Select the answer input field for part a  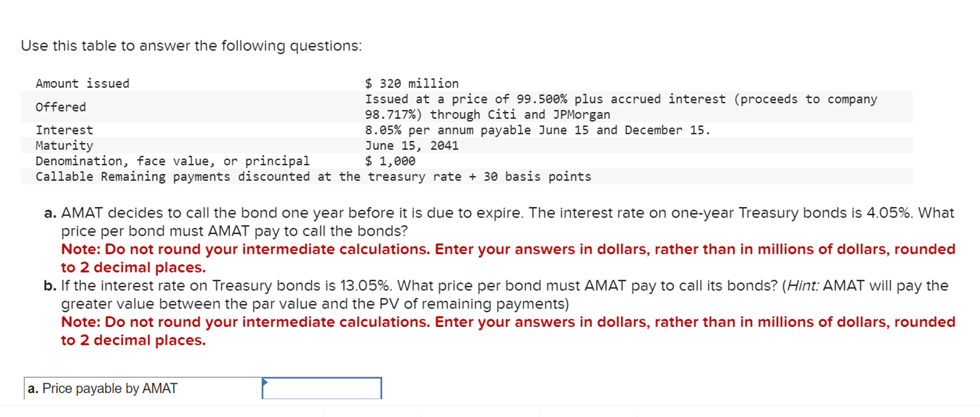pyautogui.click(x=322, y=388)
